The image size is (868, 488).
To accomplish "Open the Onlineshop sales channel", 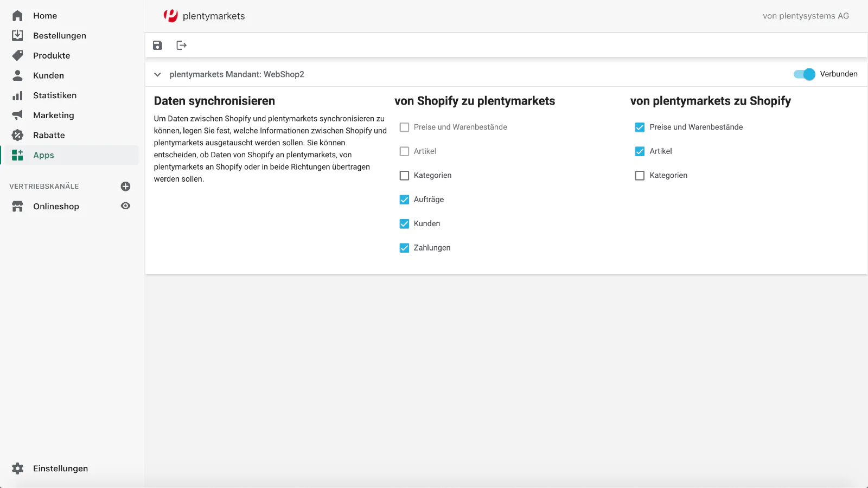I will (x=56, y=206).
